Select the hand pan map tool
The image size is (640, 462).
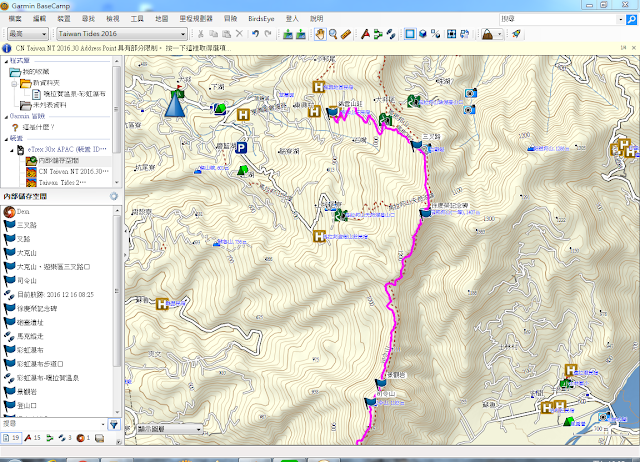point(320,34)
